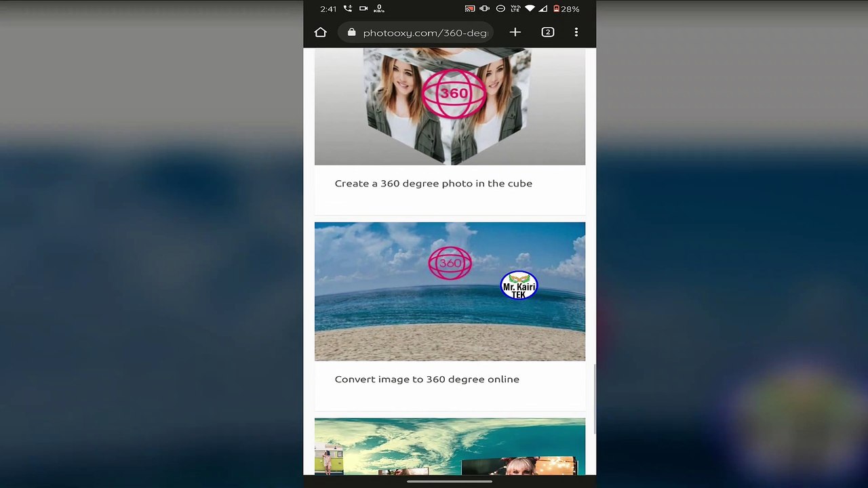Screen dimensions: 868x488
Task: Tap the Wi-Fi signal status icon
Action: pos(530,9)
